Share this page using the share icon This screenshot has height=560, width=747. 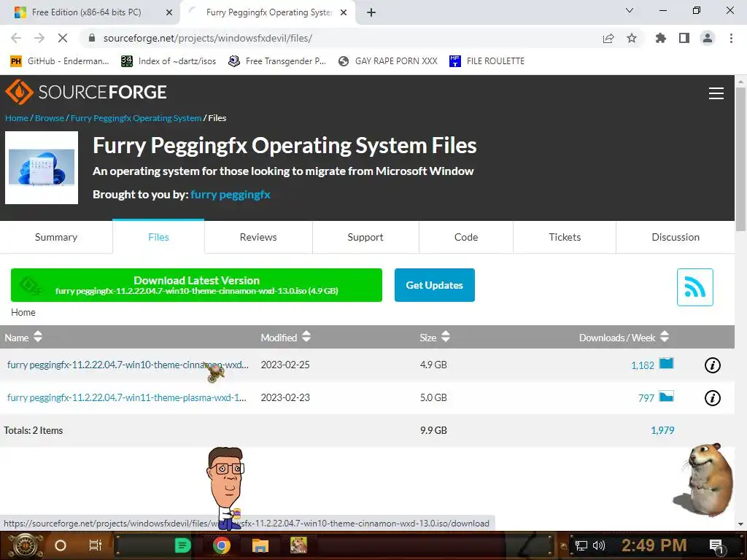click(608, 38)
